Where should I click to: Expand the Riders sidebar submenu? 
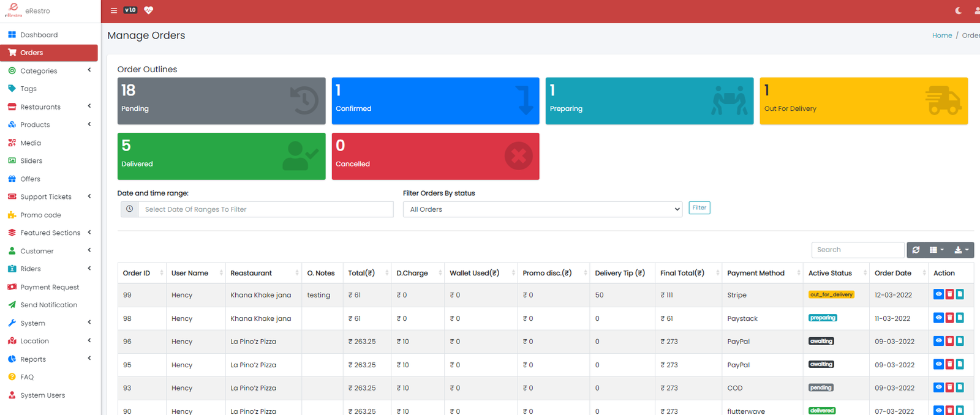[x=49, y=269]
